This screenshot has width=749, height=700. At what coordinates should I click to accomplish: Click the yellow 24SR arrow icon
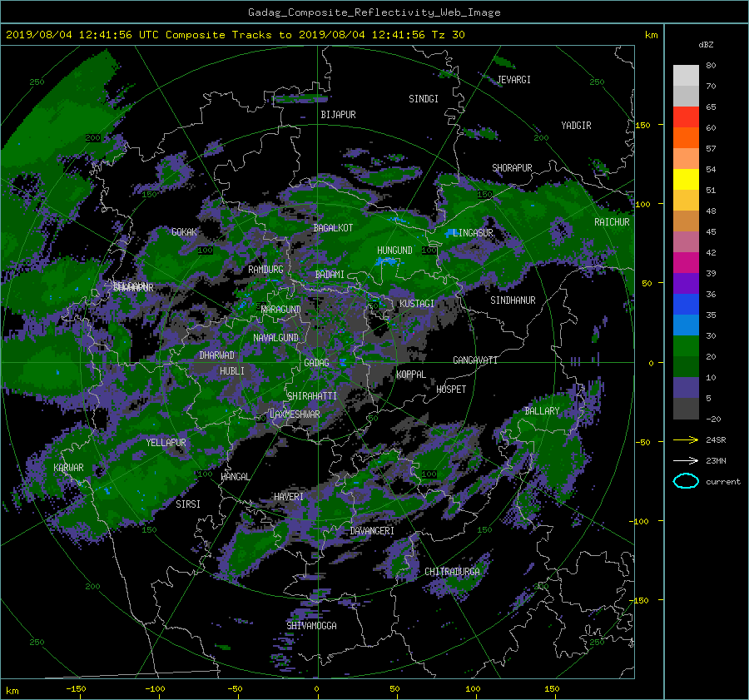tap(686, 439)
